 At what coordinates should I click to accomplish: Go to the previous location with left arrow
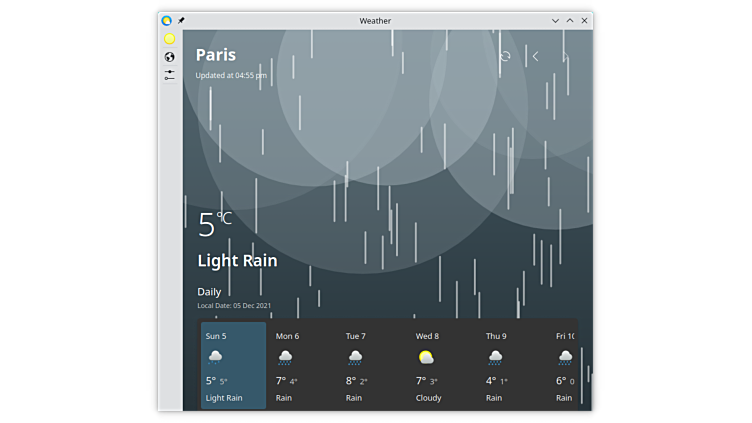[x=535, y=56]
